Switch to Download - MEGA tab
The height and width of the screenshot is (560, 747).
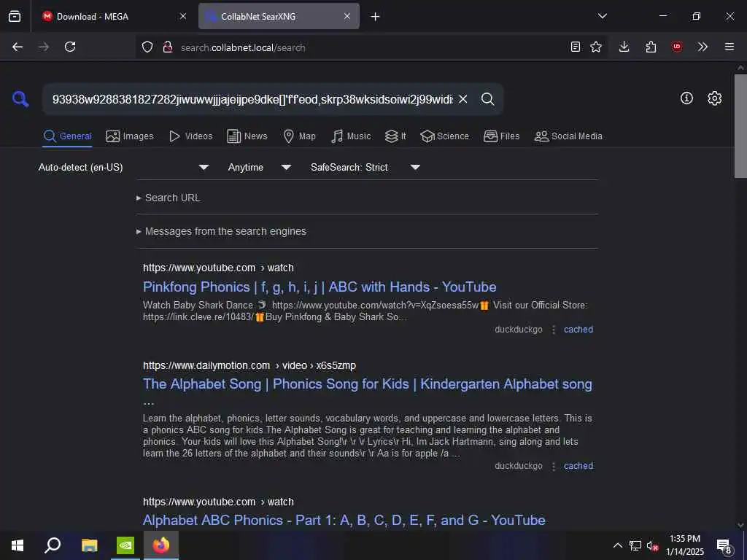113,16
